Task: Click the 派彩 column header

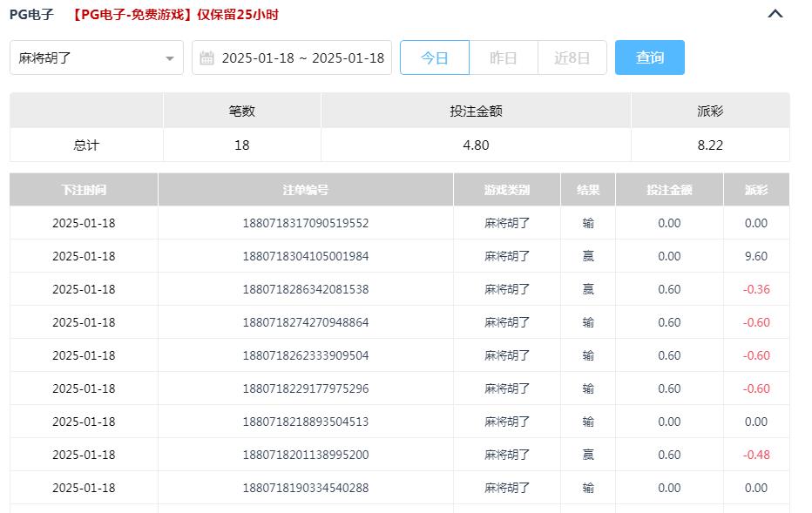Action: (x=709, y=110)
